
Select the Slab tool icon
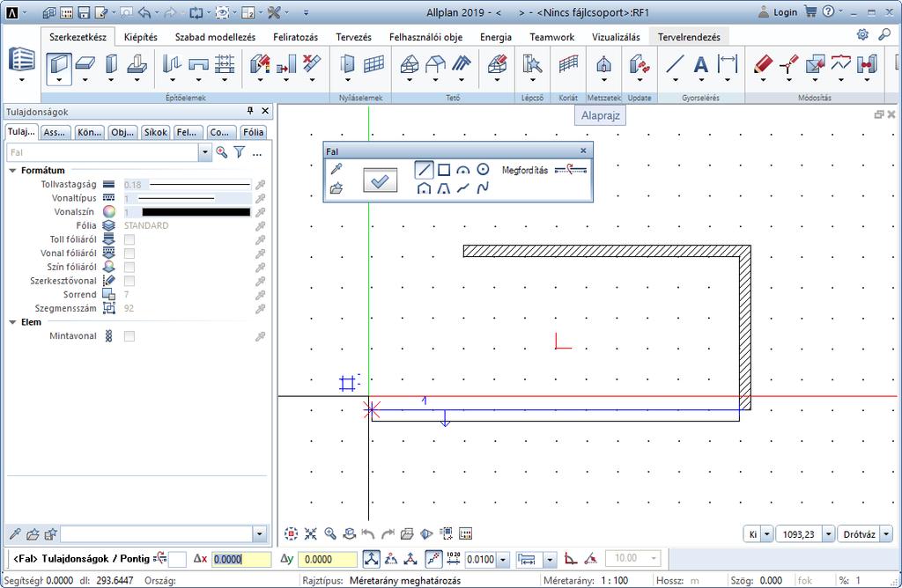point(85,63)
